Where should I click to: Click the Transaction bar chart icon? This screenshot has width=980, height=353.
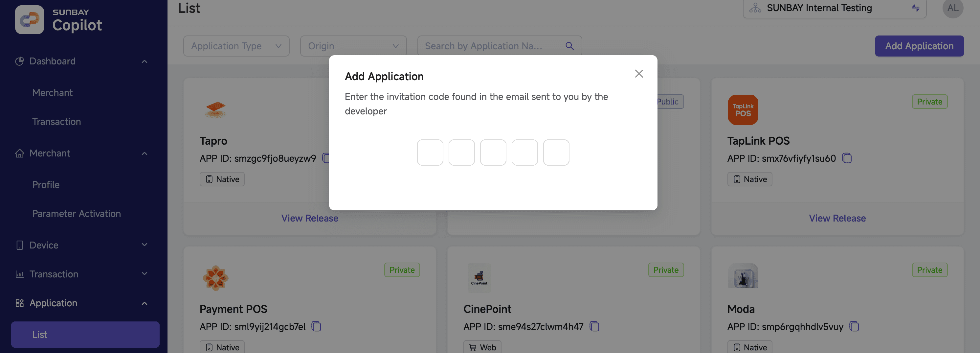click(19, 274)
